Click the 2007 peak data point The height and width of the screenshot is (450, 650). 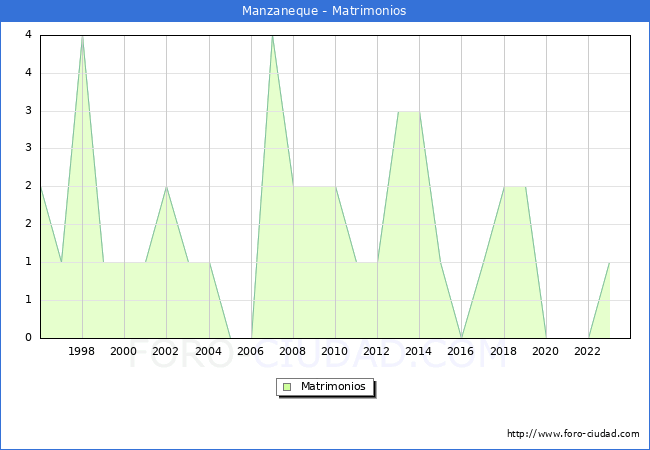[x=272, y=36]
